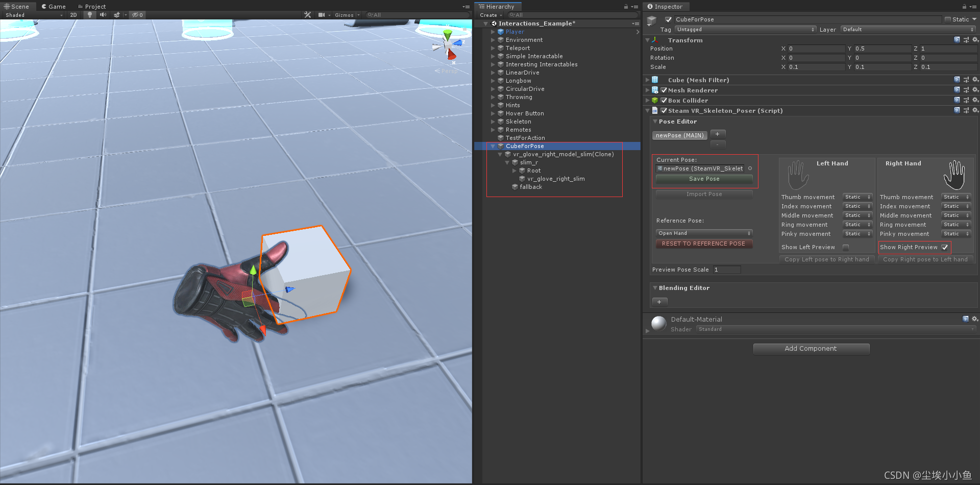Click the Left Hand preview icon

click(x=798, y=175)
